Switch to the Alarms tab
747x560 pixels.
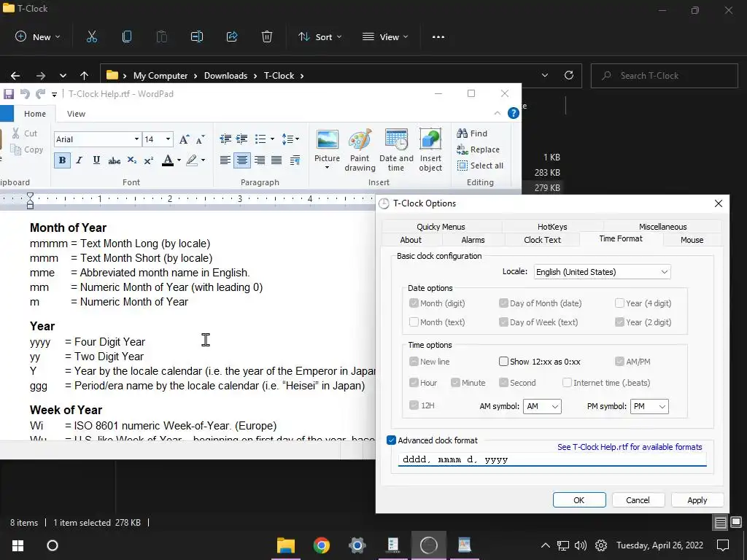point(473,240)
